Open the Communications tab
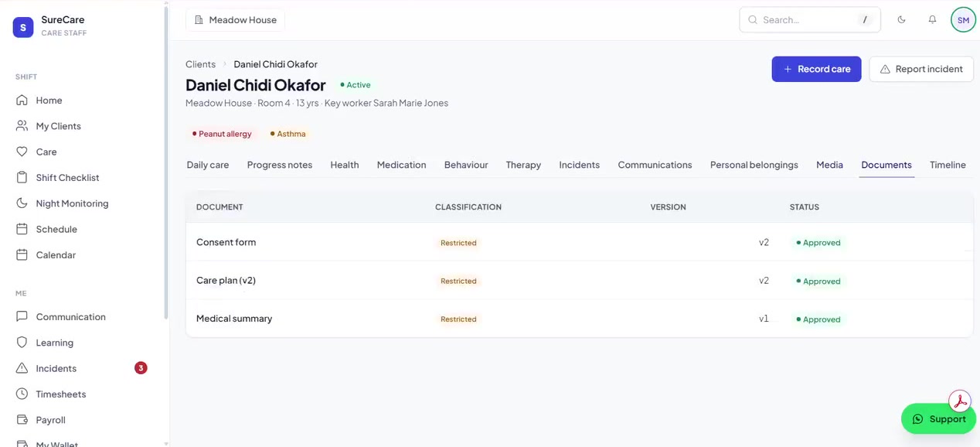The image size is (980, 447). (655, 165)
